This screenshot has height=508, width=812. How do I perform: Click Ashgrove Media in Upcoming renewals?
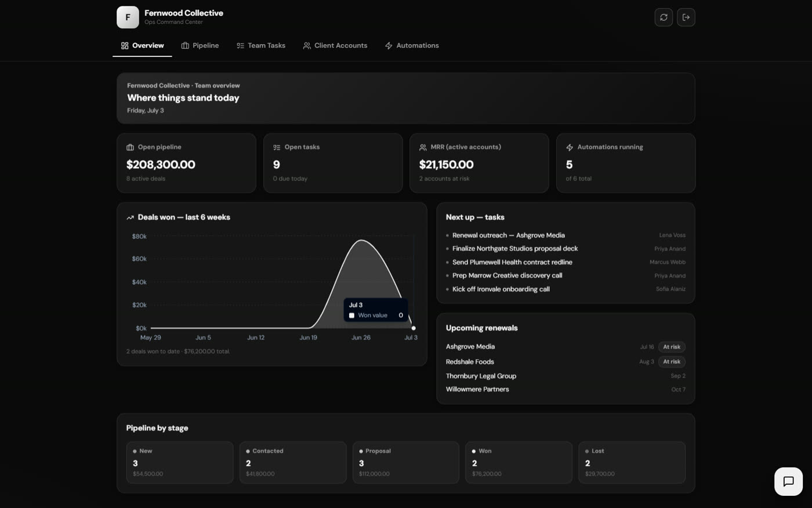click(470, 346)
